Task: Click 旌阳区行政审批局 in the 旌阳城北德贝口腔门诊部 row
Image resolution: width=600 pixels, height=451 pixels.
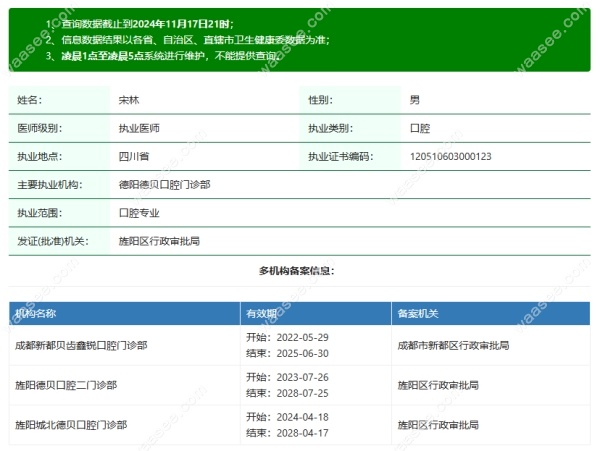Action: pos(438,425)
